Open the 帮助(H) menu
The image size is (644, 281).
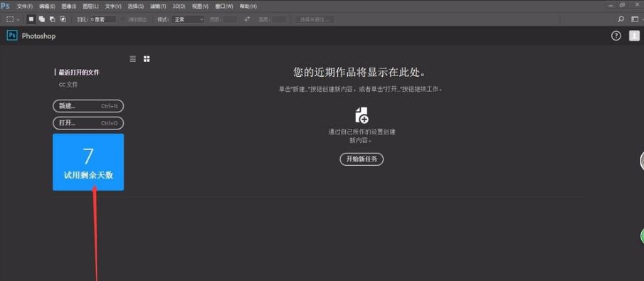click(x=248, y=6)
